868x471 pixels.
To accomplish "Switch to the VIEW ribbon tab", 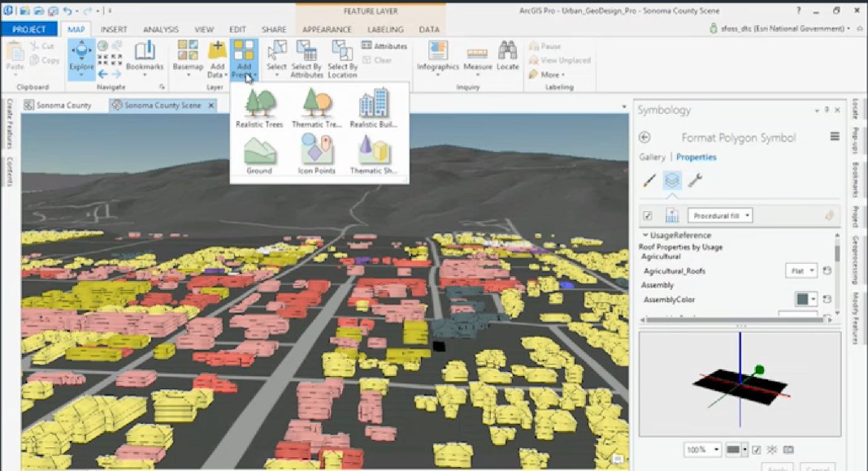I will click(204, 29).
